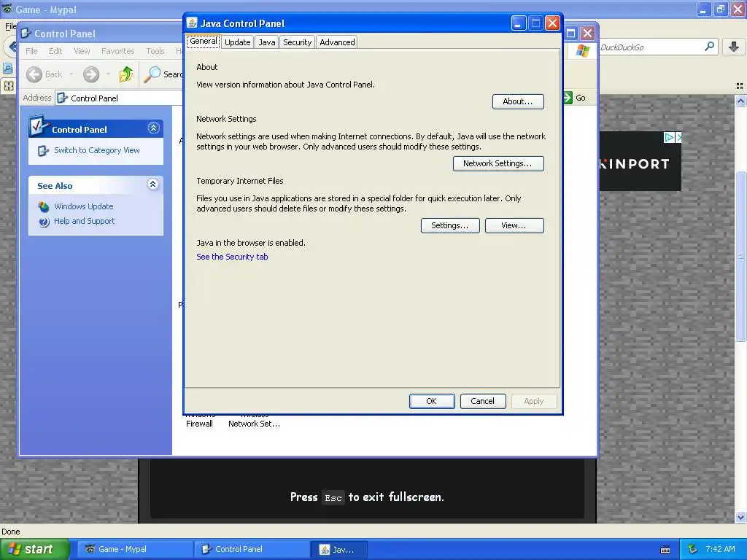The height and width of the screenshot is (560, 747).
Task: Click the Mypal page scrollbar down arrow
Action: 740,517
